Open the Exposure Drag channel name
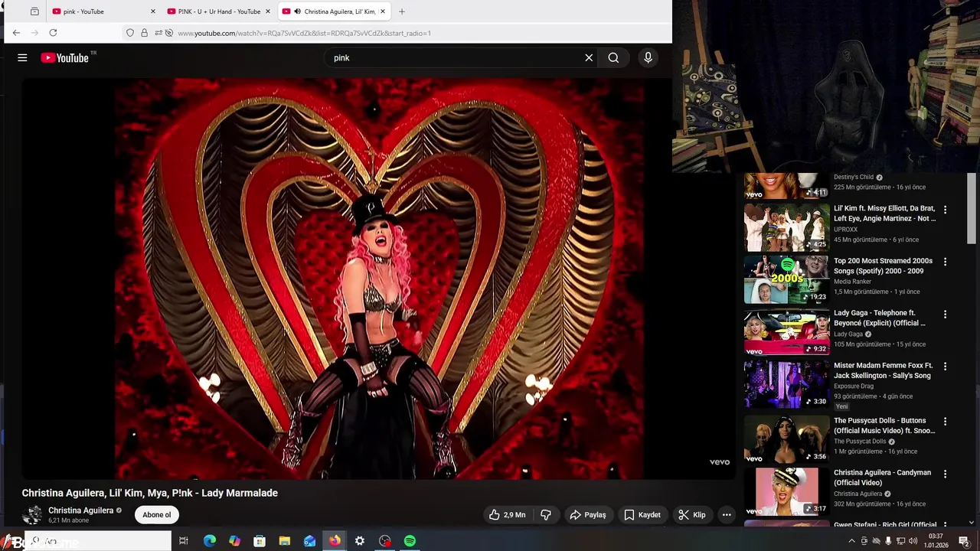This screenshot has height=551, width=980. point(853,386)
